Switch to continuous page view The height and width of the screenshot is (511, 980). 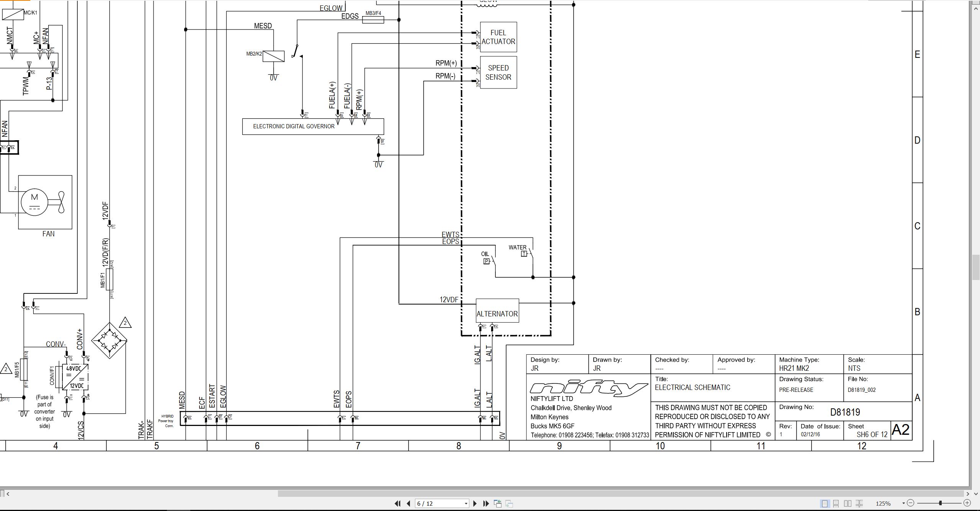(x=836, y=503)
